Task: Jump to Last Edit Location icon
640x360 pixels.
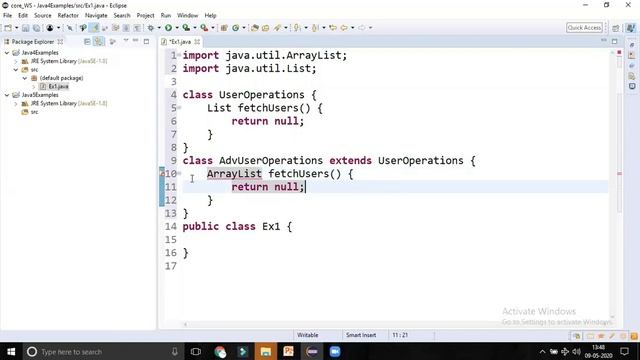Action: pyautogui.click(x=333, y=28)
